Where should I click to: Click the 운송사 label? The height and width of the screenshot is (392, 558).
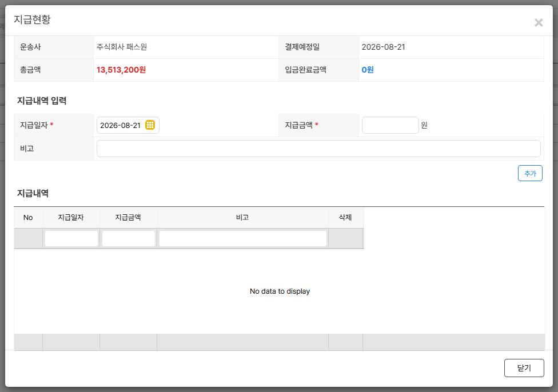pyautogui.click(x=30, y=47)
